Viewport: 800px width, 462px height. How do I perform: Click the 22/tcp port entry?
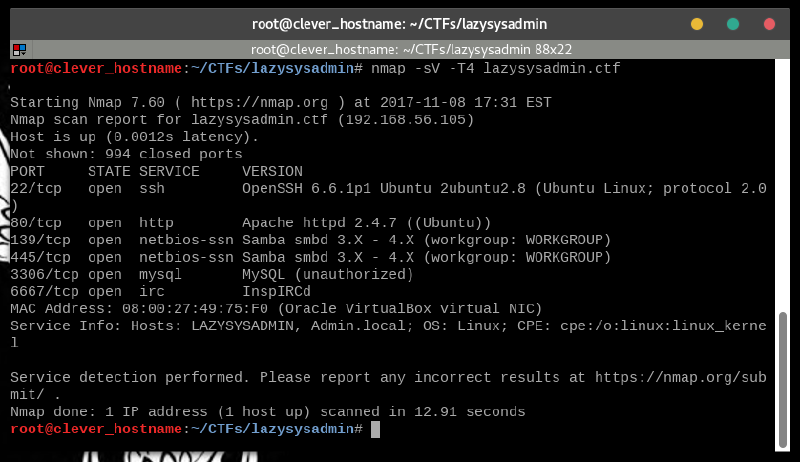pos(36,188)
